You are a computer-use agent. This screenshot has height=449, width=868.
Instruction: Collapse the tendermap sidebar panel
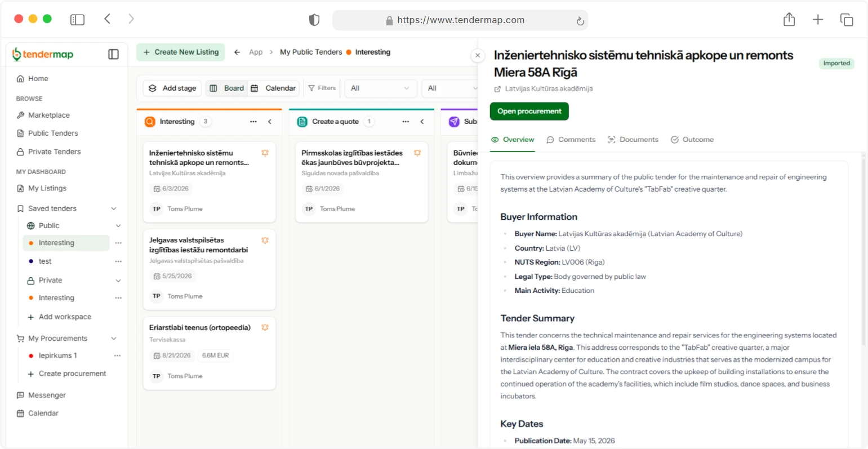tap(113, 54)
